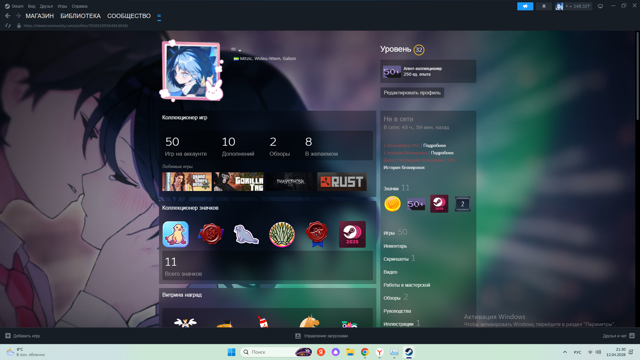Open the grey seal badge
Viewport: 640px width, 360px height.
(x=246, y=234)
